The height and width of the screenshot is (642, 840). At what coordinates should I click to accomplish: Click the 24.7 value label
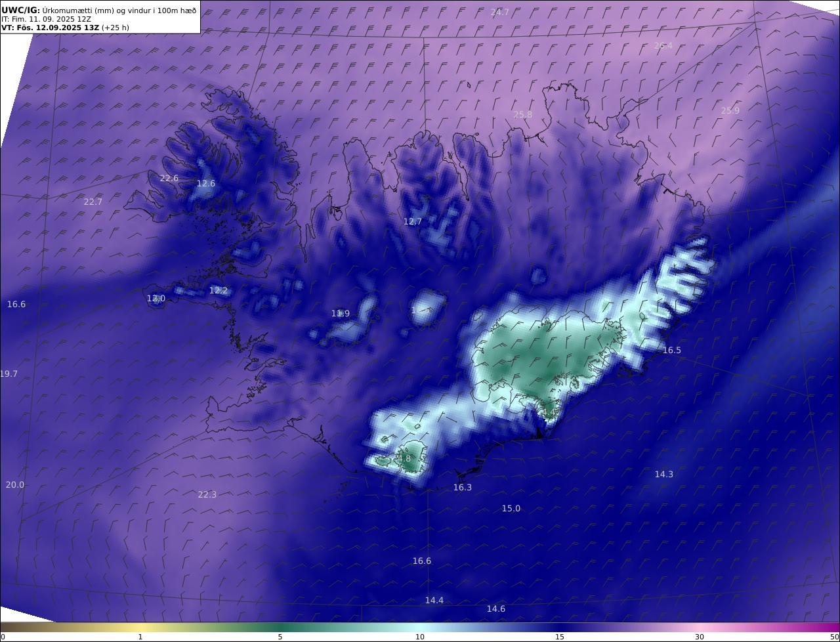point(499,12)
